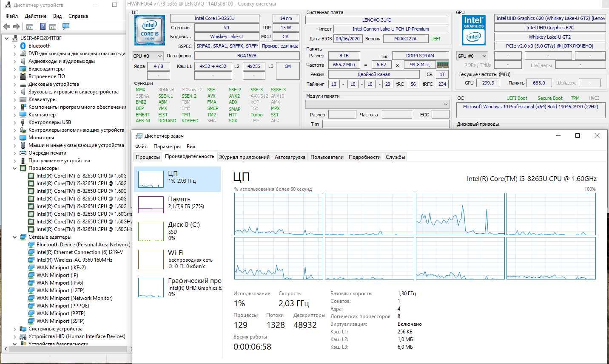609x364 pixels.
Task: Click the BGA1528 platform field
Action: coord(247,56)
